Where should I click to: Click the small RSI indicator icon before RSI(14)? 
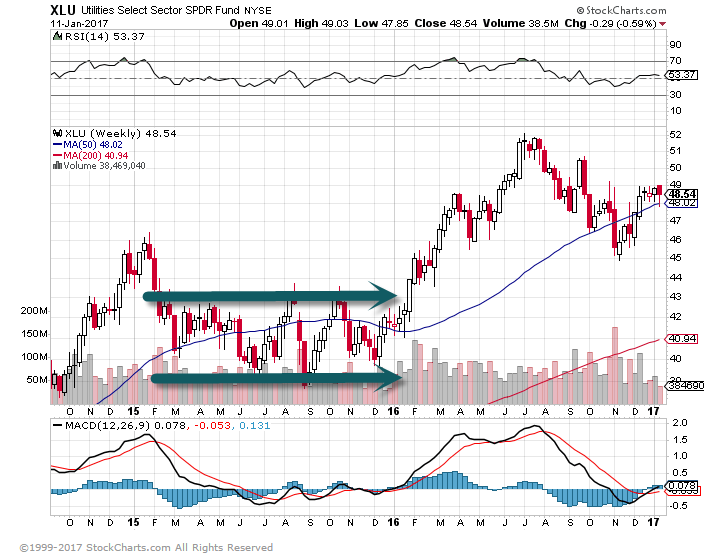click(57, 36)
